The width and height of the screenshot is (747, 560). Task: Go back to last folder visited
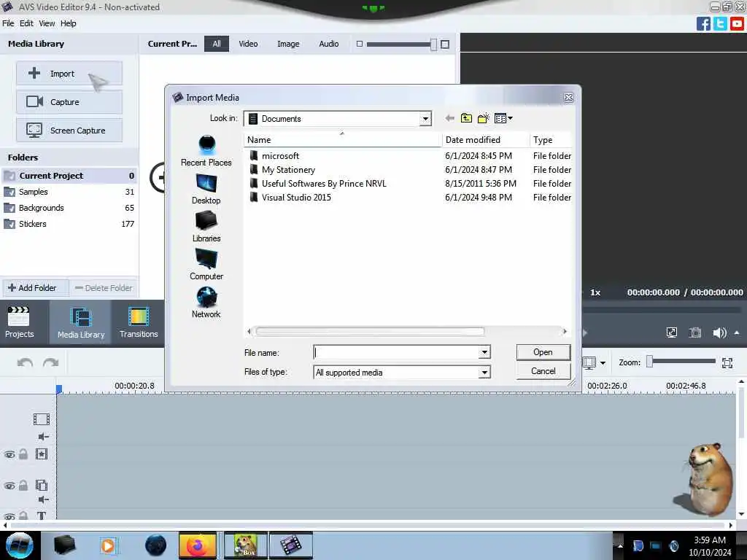click(x=449, y=118)
